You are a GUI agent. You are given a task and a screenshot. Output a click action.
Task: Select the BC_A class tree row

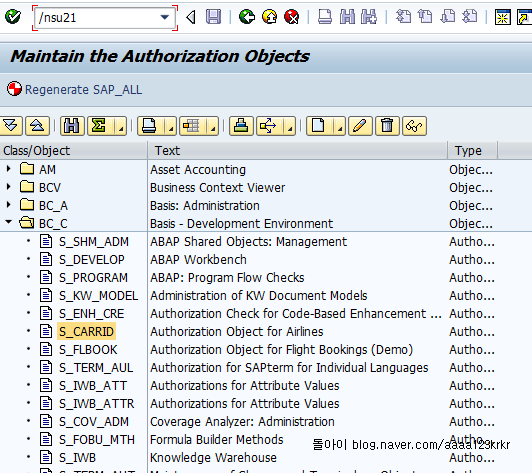[x=53, y=205]
